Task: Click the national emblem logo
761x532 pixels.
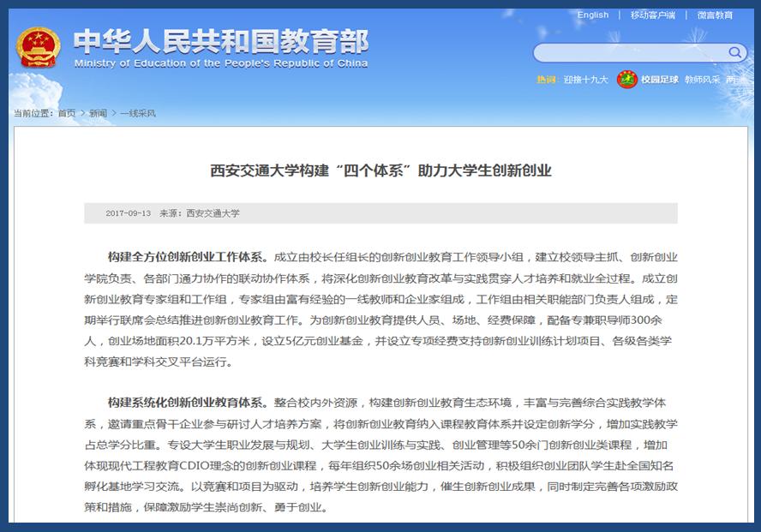Action: click(39, 47)
